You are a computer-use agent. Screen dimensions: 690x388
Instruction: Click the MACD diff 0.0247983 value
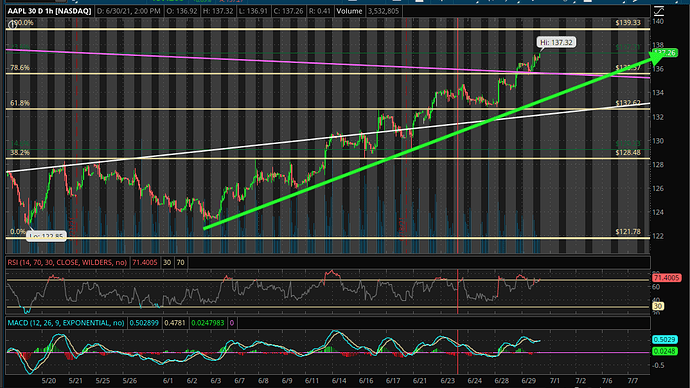(208, 323)
